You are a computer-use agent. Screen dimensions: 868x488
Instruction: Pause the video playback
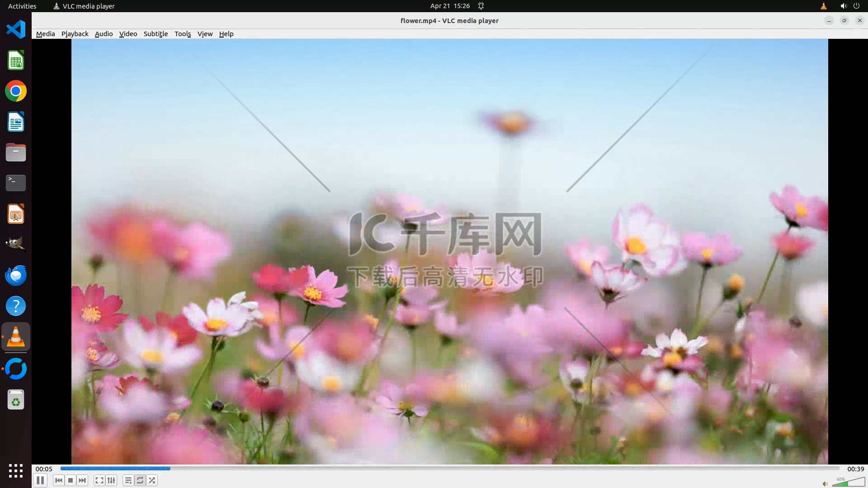40,480
